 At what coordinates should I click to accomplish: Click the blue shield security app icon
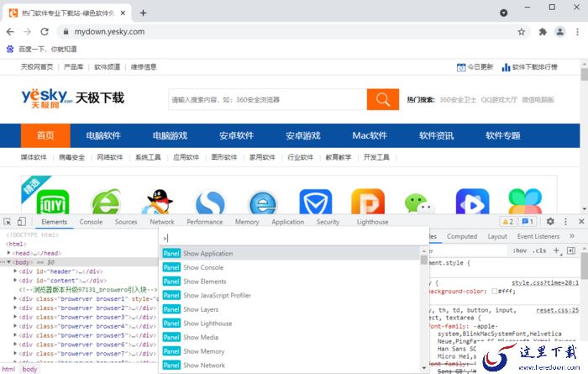point(315,202)
